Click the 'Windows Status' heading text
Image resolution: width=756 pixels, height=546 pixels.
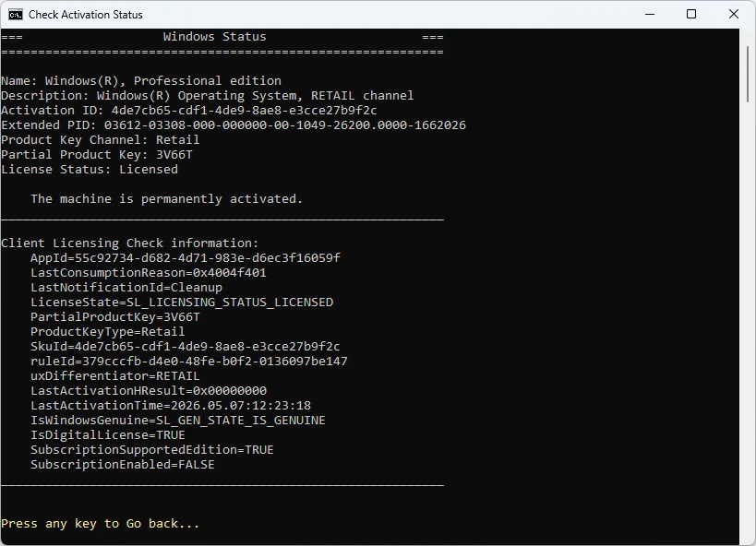[x=214, y=37]
